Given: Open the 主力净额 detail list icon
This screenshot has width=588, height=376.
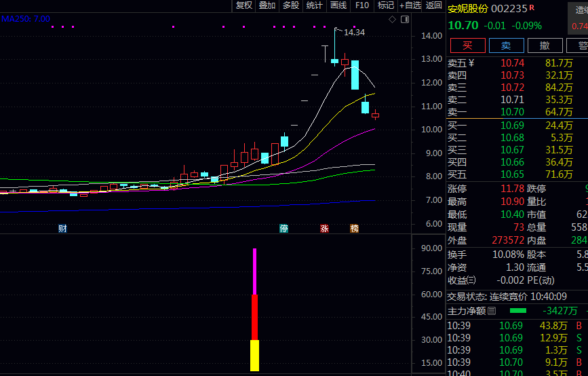Looking at the screenshot, I should point(492,311).
